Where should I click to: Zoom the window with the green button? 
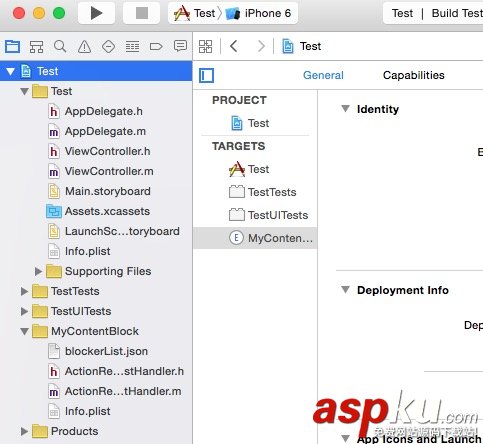(59, 13)
